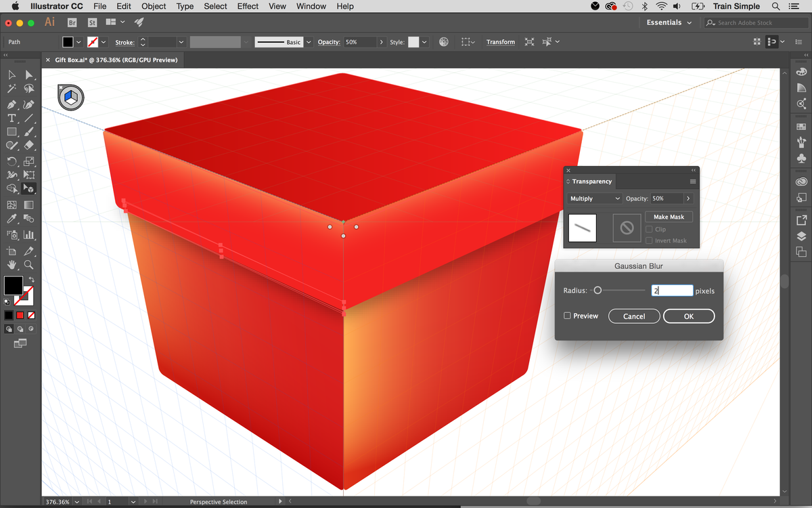Open the Basic brush definition dropdown
The height and width of the screenshot is (508, 812).
tap(308, 41)
